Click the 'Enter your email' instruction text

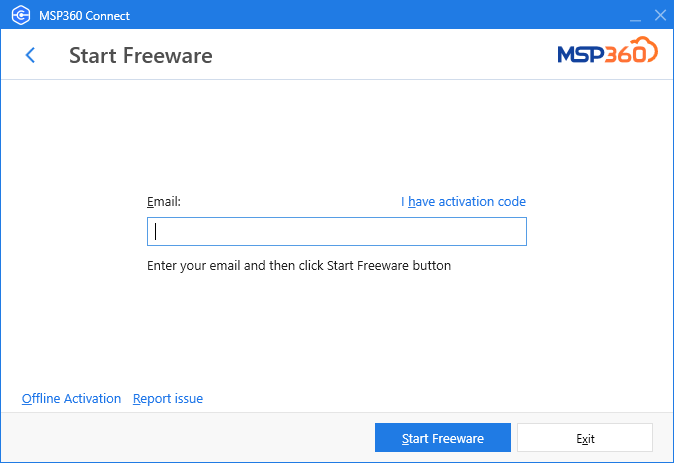[x=299, y=266]
